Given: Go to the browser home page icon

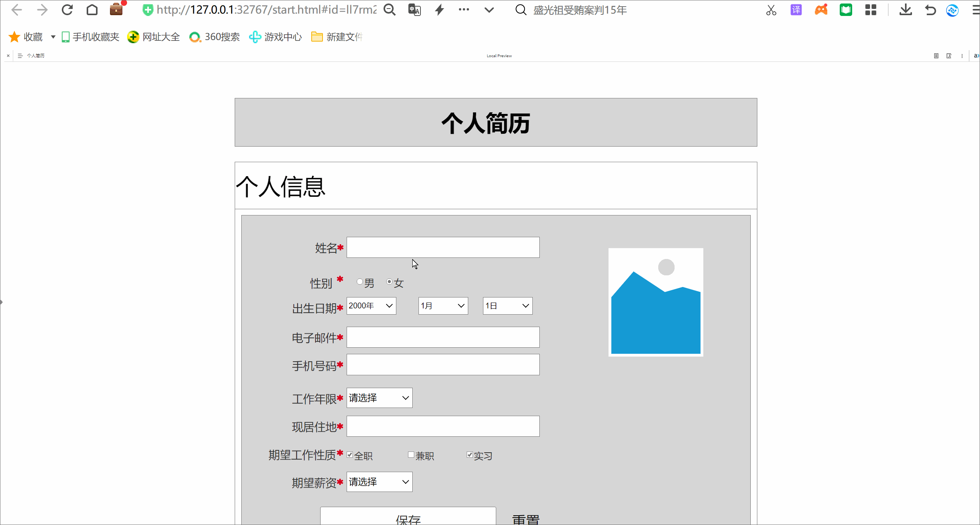Looking at the screenshot, I should 92,10.
